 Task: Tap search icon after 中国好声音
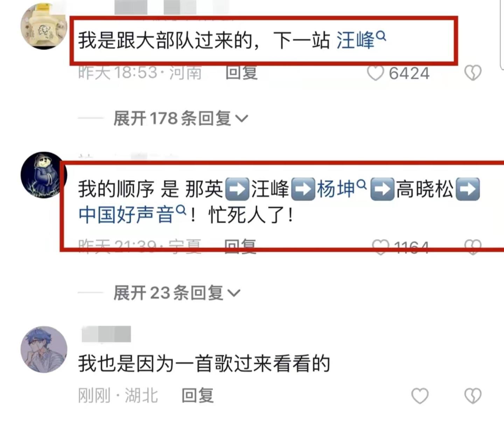coord(181,210)
